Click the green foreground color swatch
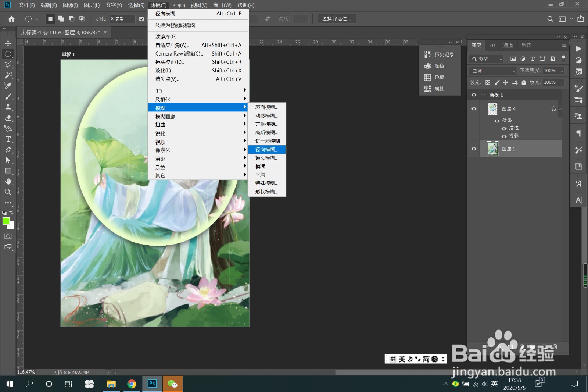The height and width of the screenshot is (392, 588). (6, 221)
